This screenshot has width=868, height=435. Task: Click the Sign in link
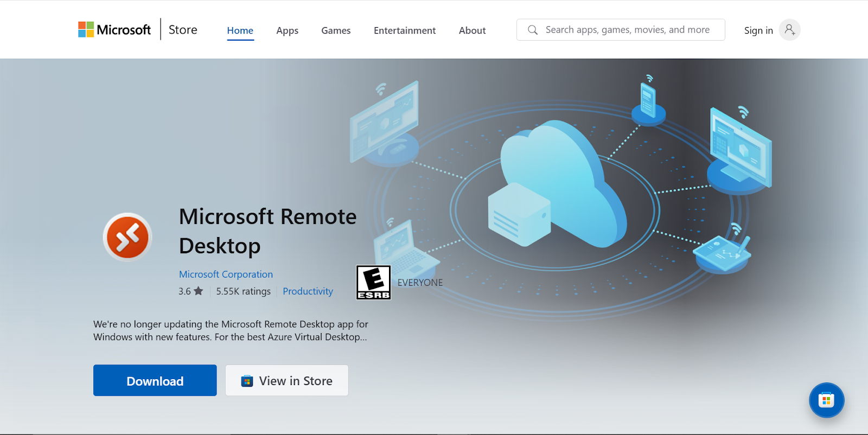[758, 30]
